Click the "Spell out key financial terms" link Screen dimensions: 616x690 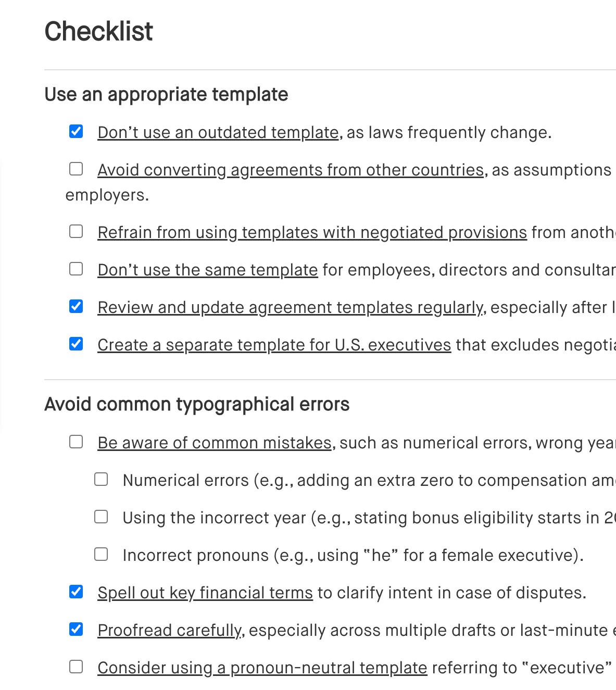click(205, 593)
